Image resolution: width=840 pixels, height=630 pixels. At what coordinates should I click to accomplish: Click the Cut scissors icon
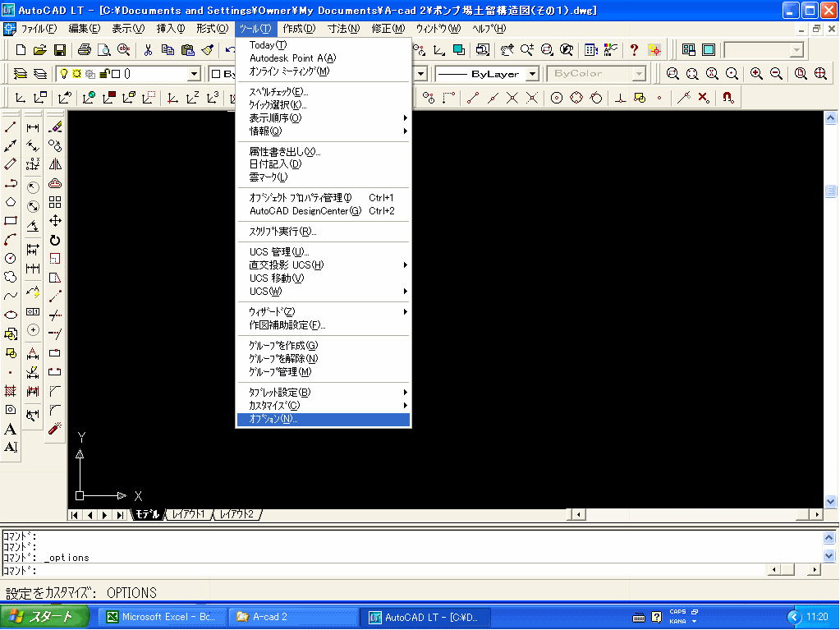[148, 50]
